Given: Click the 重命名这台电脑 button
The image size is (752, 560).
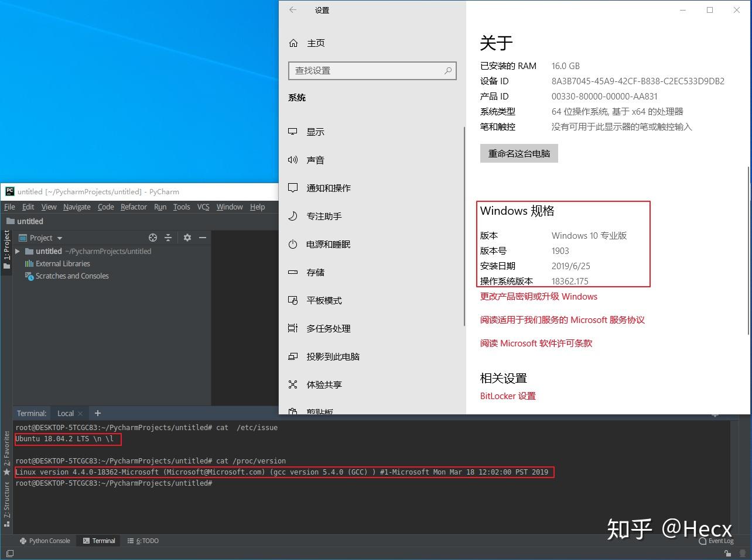Looking at the screenshot, I should click(519, 153).
